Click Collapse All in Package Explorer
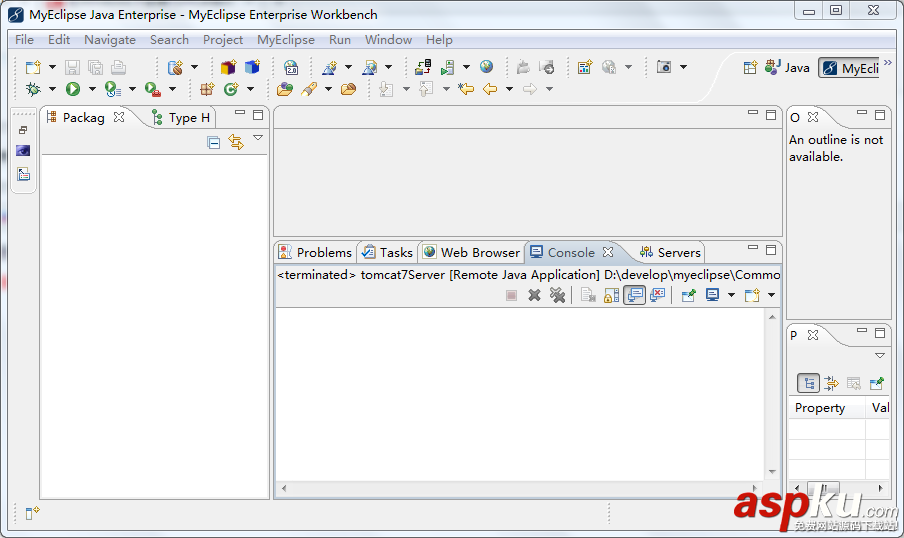904x538 pixels. coord(213,142)
